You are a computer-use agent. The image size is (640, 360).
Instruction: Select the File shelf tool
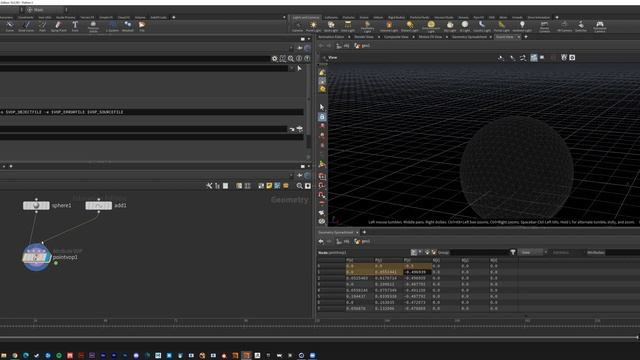pyautogui.click(x=142, y=27)
